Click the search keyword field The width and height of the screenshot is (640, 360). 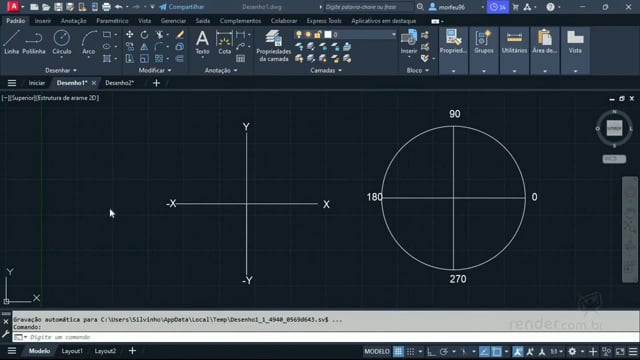tap(369, 7)
